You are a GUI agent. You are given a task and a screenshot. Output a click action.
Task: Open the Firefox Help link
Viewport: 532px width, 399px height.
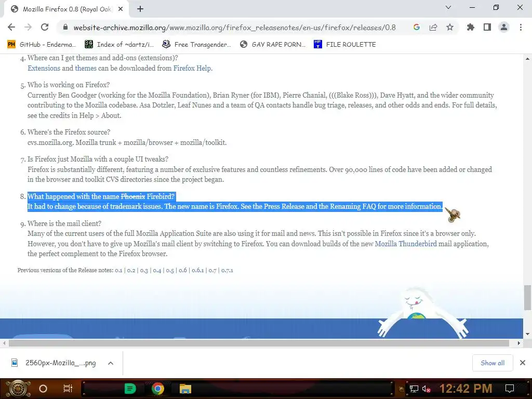click(x=192, y=68)
